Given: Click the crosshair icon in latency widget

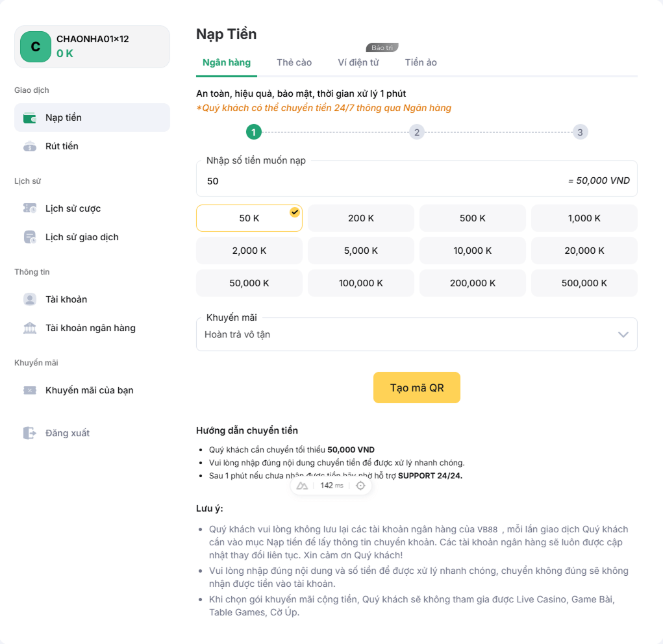Looking at the screenshot, I should point(360,486).
